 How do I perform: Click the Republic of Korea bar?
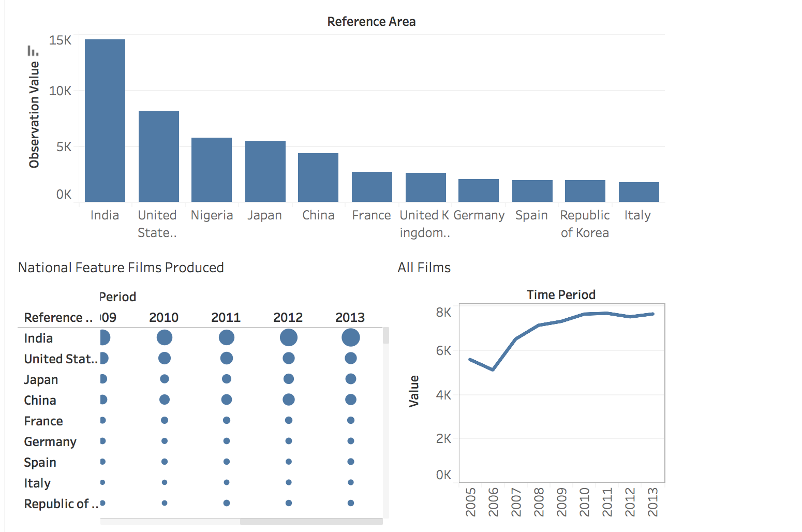point(585,190)
